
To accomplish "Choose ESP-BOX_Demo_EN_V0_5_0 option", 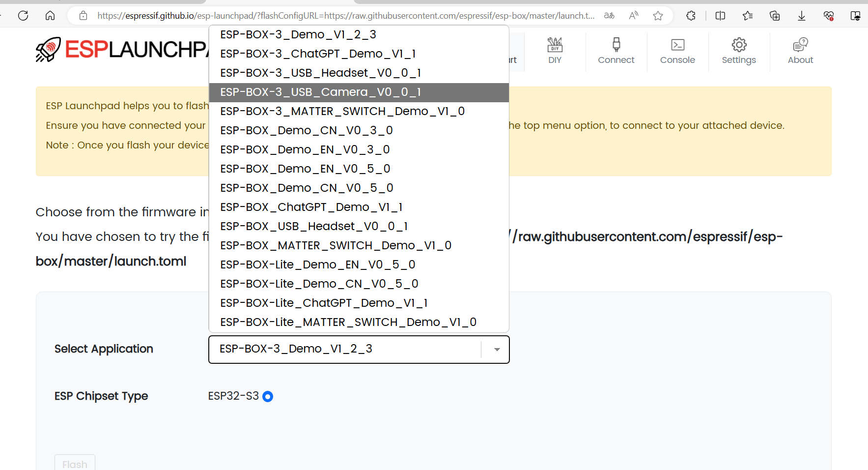I will click(359, 169).
